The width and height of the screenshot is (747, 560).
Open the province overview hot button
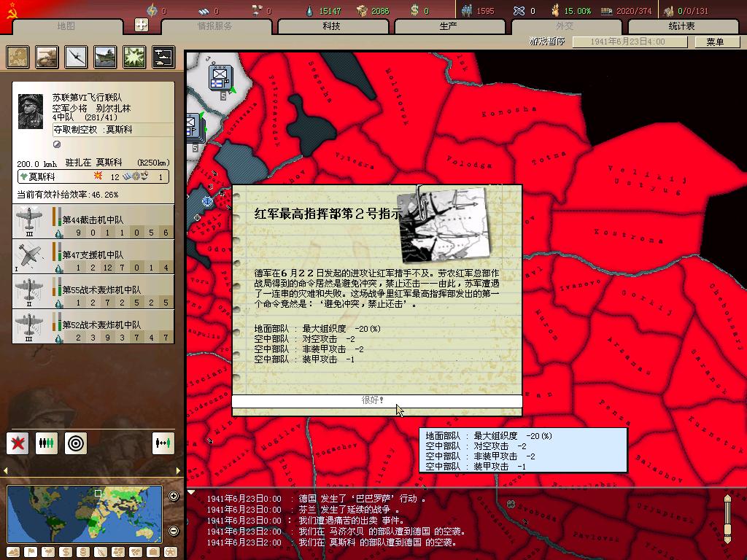pos(18,57)
